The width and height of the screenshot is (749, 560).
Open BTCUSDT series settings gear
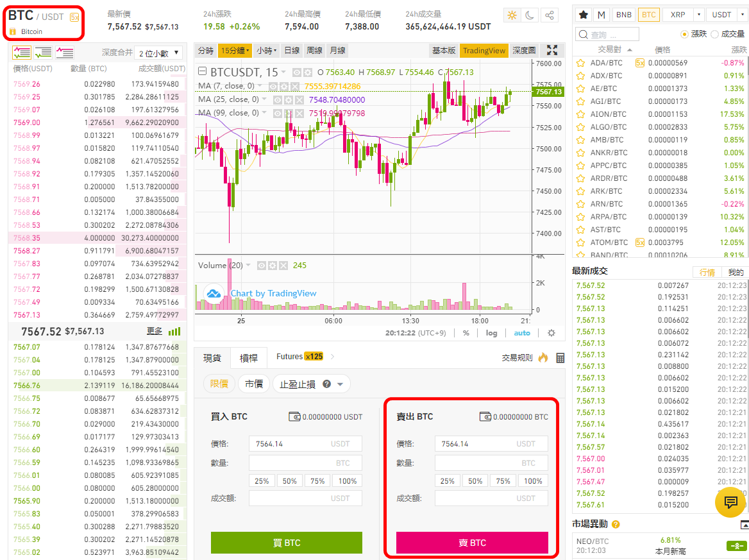tap(308, 72)
